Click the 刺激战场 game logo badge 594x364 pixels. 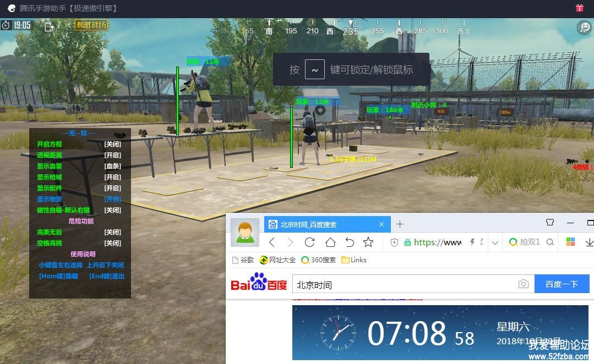tap(91, 25)
